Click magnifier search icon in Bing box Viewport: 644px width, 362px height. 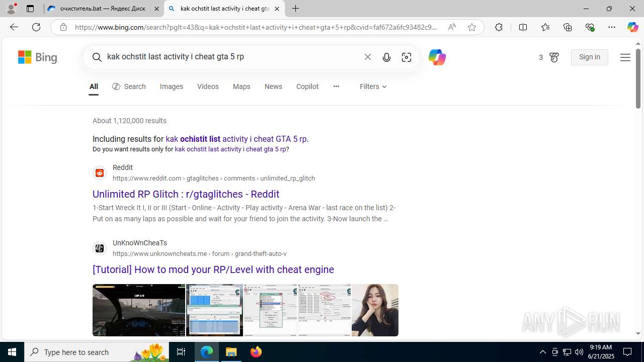click(97, 57)
